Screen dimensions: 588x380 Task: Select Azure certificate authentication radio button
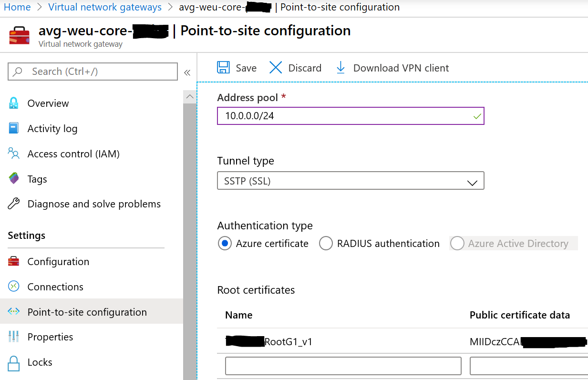click(x=225, y=244)
